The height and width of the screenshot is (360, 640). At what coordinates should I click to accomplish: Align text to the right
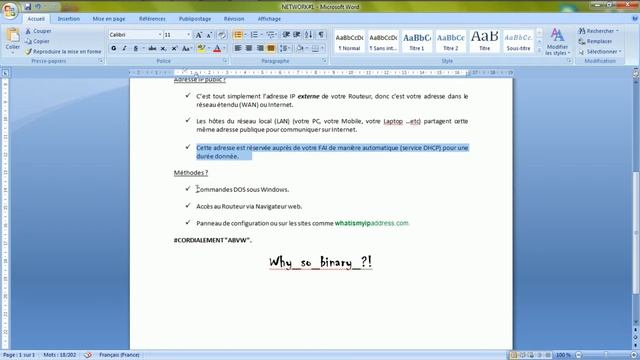point(260,48)
